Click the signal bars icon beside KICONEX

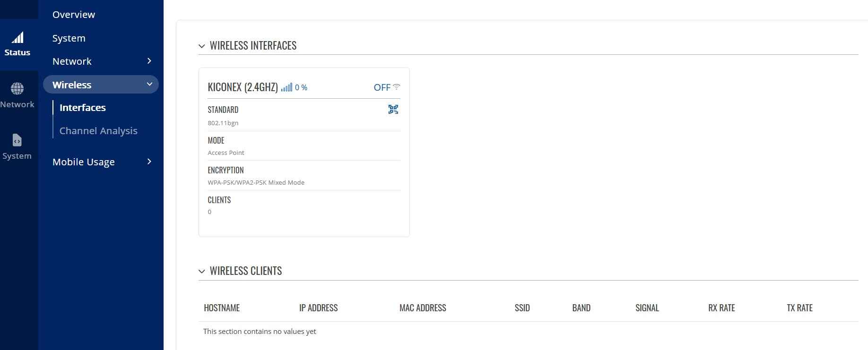pyautogui.click(x=286, y=87)
